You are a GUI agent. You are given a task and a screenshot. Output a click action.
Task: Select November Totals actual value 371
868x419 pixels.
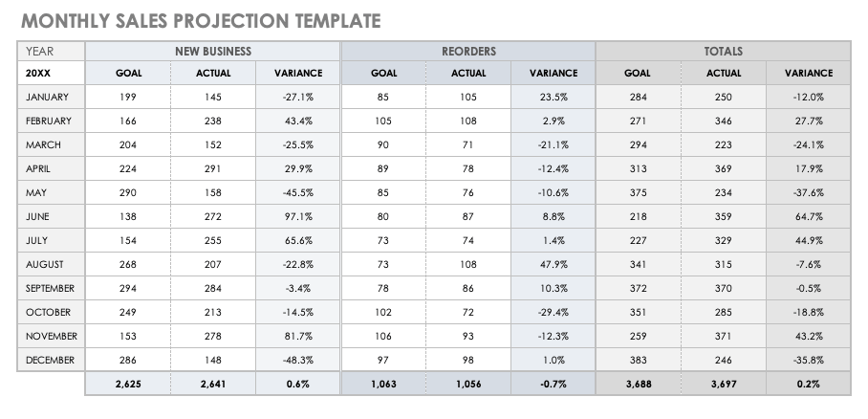(723, 337)
